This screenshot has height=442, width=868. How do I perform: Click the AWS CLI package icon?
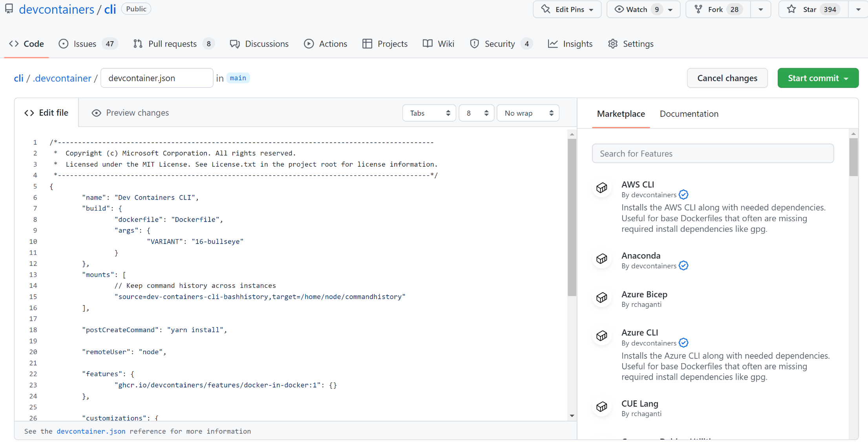pyautogui.click(x=602, y=188)
